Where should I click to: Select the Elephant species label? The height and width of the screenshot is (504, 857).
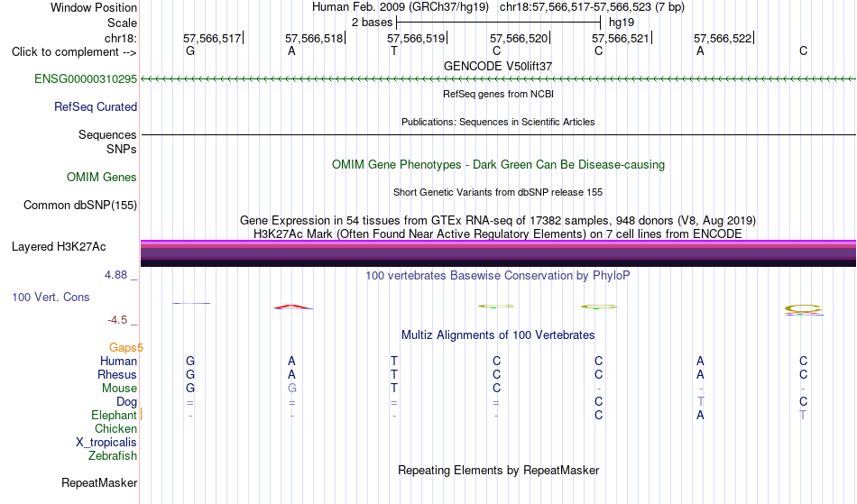[x=114, y=416]
